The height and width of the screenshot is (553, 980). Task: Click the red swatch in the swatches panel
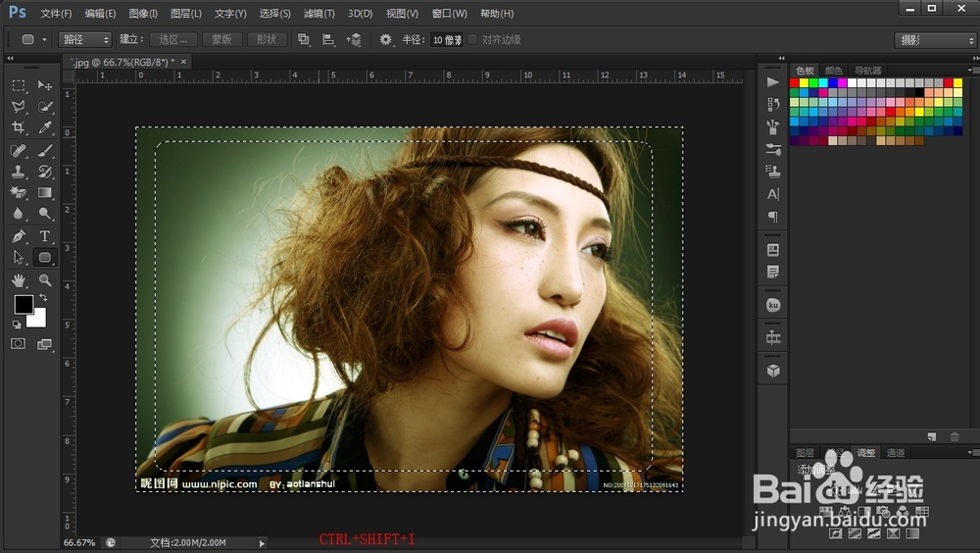795,83
